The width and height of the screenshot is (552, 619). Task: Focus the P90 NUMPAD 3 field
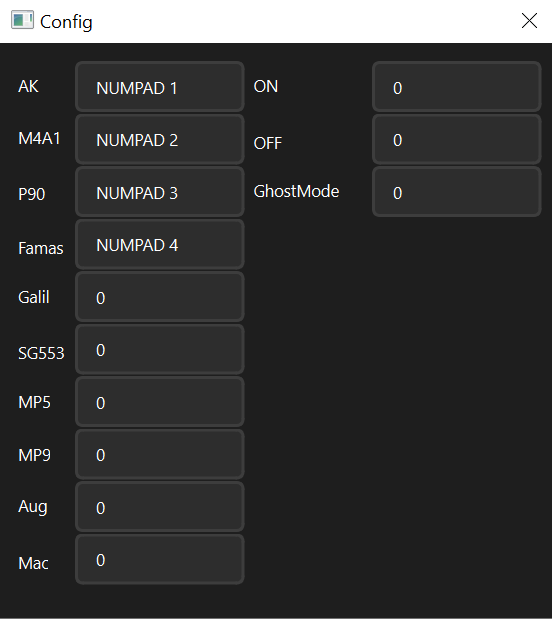(160, 192)
